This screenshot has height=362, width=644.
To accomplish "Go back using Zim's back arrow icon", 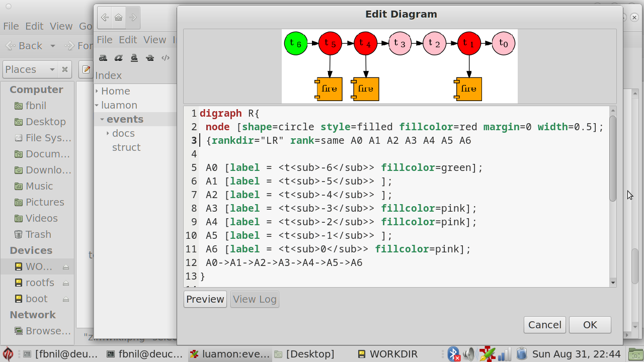I will point(105,18).
